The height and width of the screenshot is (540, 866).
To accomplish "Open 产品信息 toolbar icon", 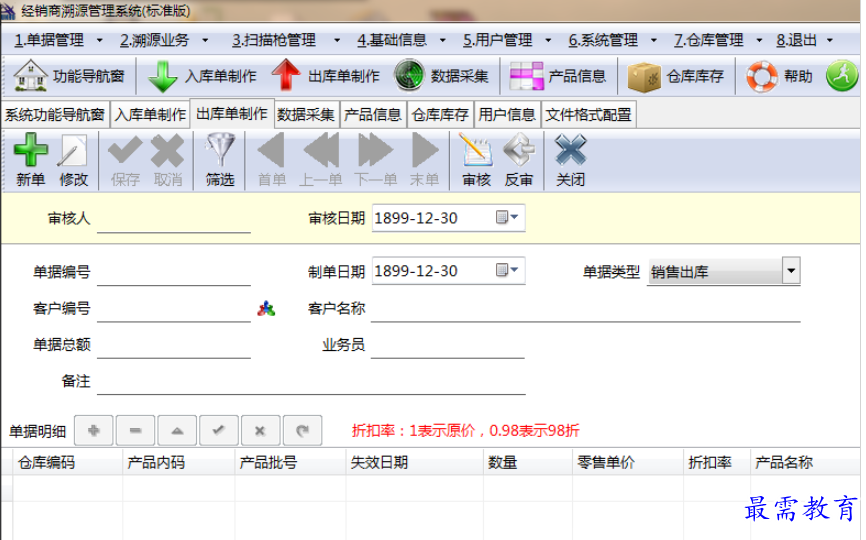I will click(526, 76).
